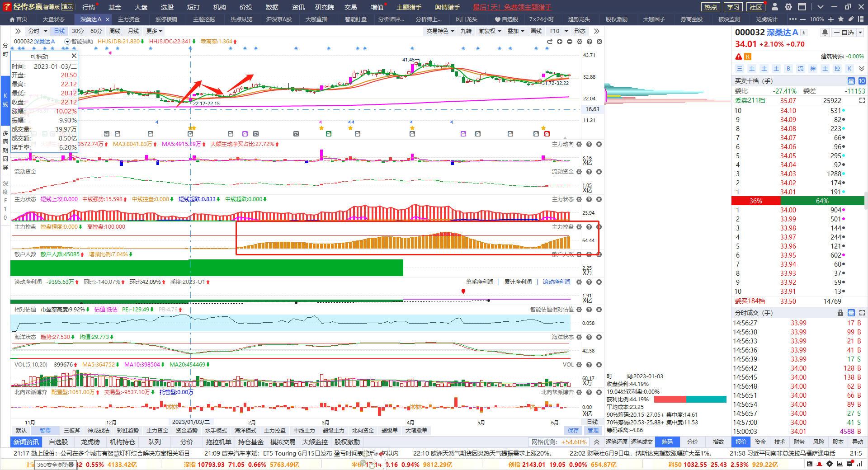This screenshot has height=470, width=868.
Task: Open settings gear for 流动资金 indicator
Action: 579,172
